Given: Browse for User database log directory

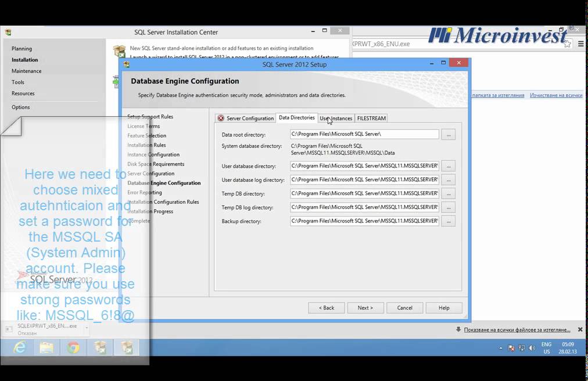Looking at the screenshot, I should 449,179.
